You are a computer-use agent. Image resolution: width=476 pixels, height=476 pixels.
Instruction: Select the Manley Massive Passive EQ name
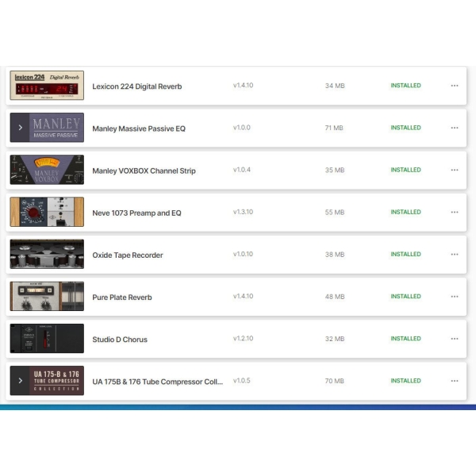139,129
